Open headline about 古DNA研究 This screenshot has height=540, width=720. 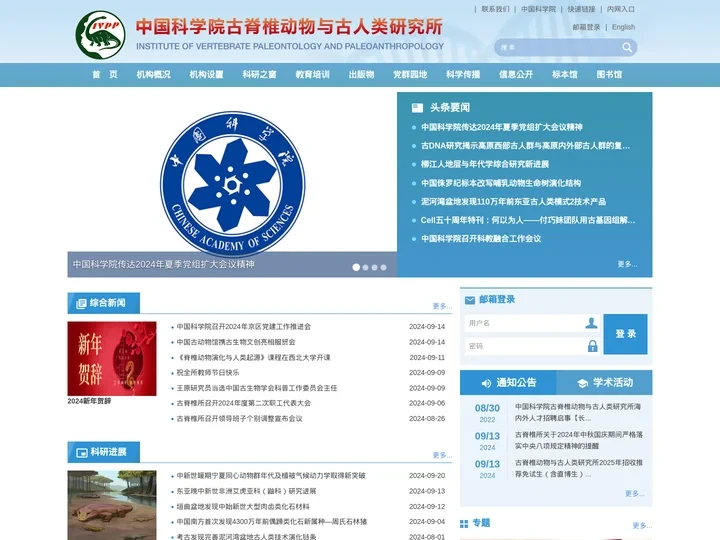tap(525, 146)
